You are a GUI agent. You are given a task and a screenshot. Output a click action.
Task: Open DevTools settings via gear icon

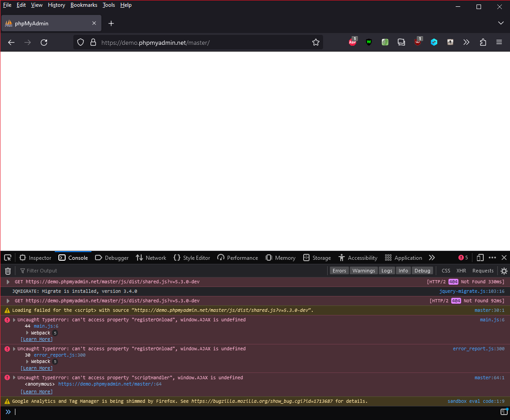click(504, 271)
